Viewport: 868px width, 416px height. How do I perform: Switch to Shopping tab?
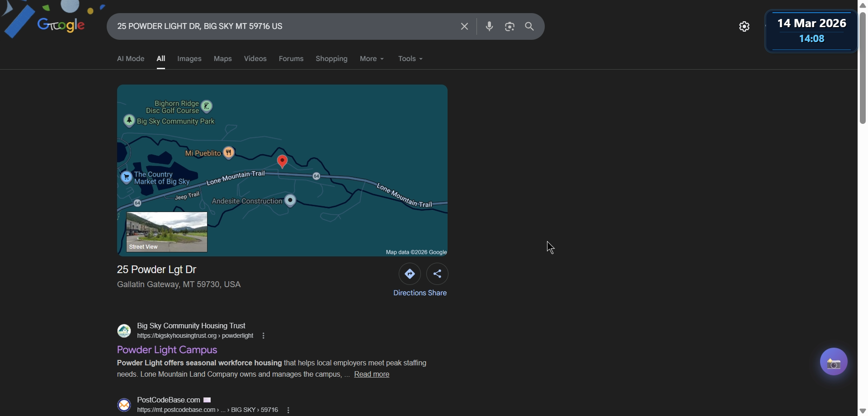[x=332, y=59]
